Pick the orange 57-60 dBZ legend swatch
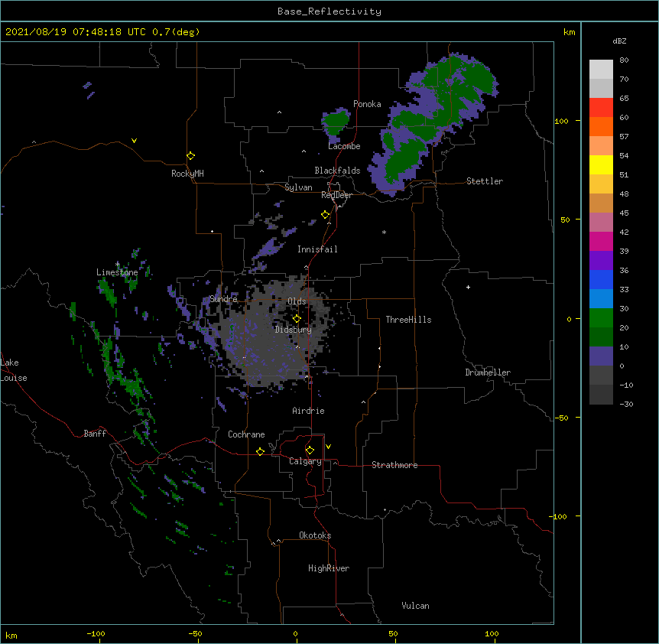Viewport: 659px width, 644px height. [601, 126]
